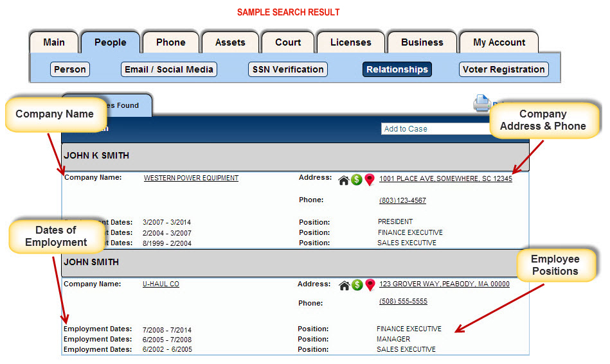The height and width of the screenshot is (364, 610).
Task: Click the green dollar icon for U-Haul Co
Action: tap(357, 285)
